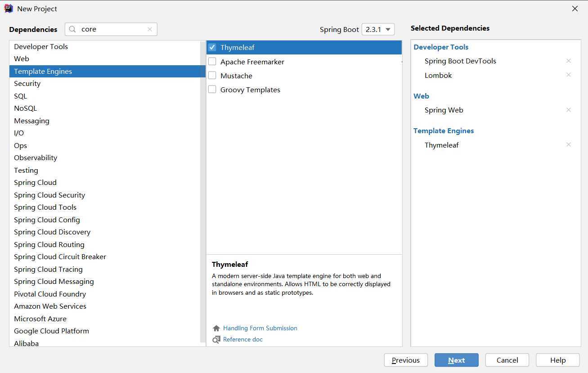Close the New Project window
This screenshot has width=588, height=373.
click(575, 9)
